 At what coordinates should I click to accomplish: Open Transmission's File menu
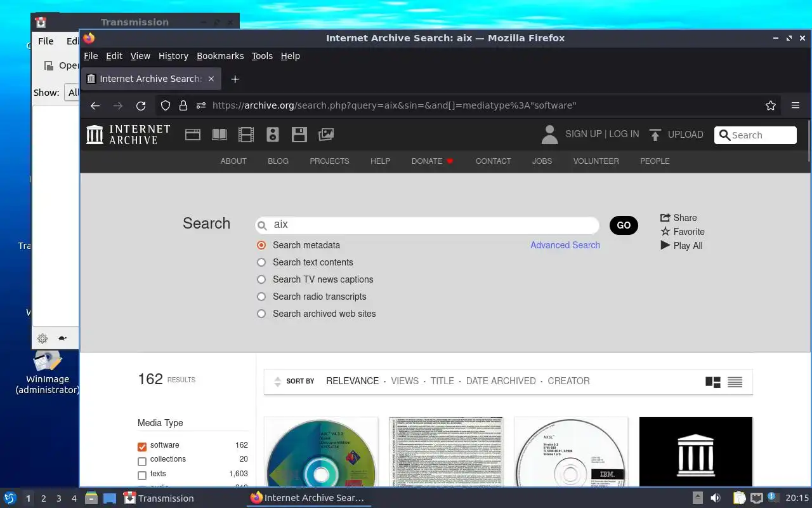(46, 41)
